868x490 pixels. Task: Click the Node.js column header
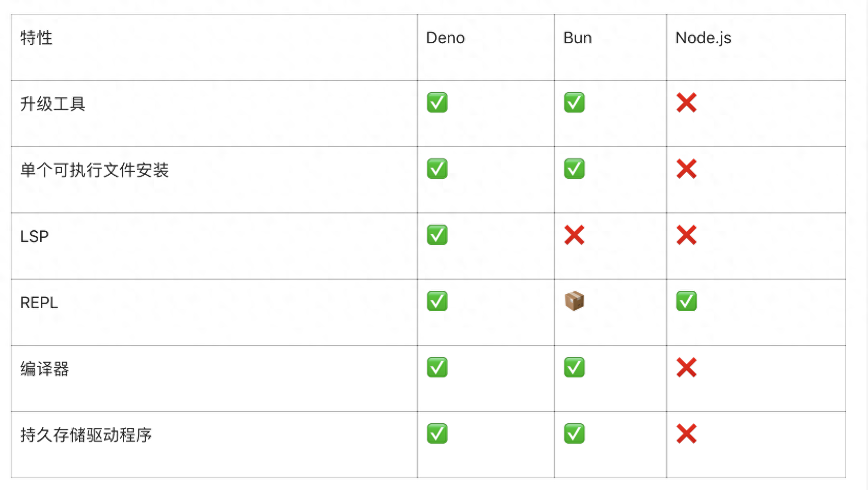[x=703, y=38]
